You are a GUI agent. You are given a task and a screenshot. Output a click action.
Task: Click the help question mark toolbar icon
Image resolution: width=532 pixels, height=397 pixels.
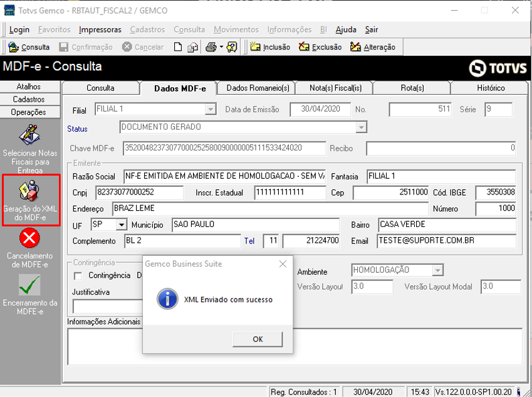tap(232, 47)
